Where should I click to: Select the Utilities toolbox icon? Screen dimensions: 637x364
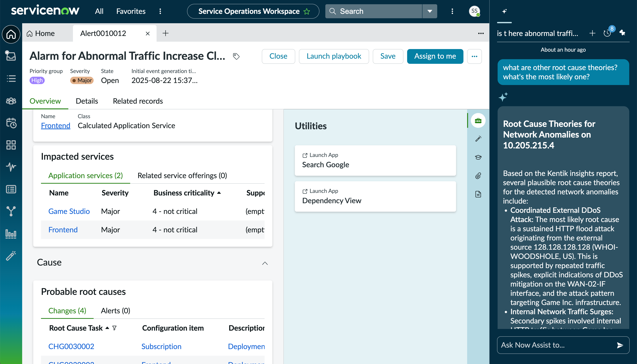tap(478, 121)
